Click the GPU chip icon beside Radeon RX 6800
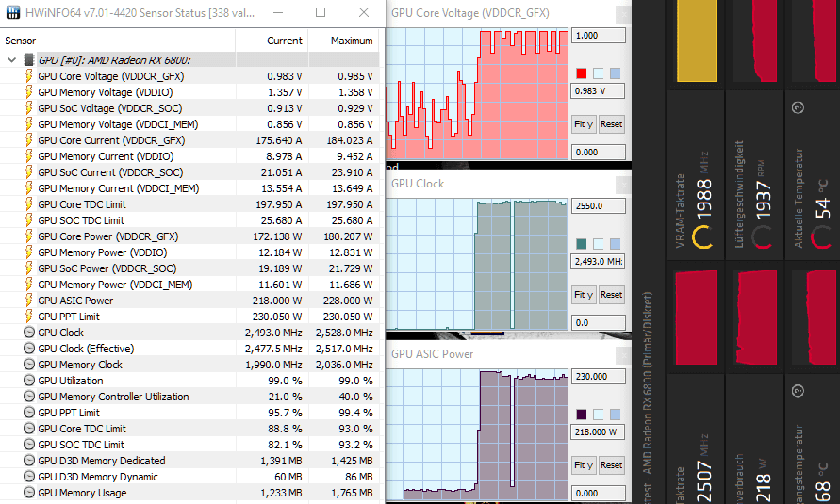 tap(29, 60)
